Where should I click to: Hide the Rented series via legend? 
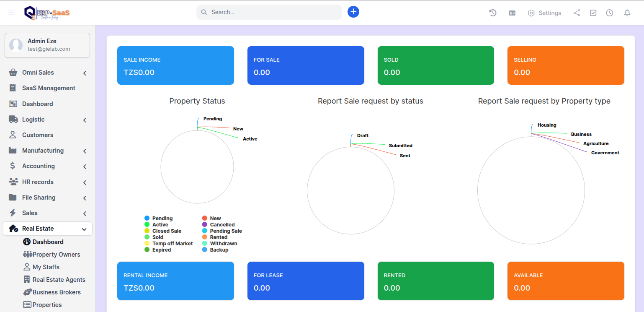pos(219,237)
